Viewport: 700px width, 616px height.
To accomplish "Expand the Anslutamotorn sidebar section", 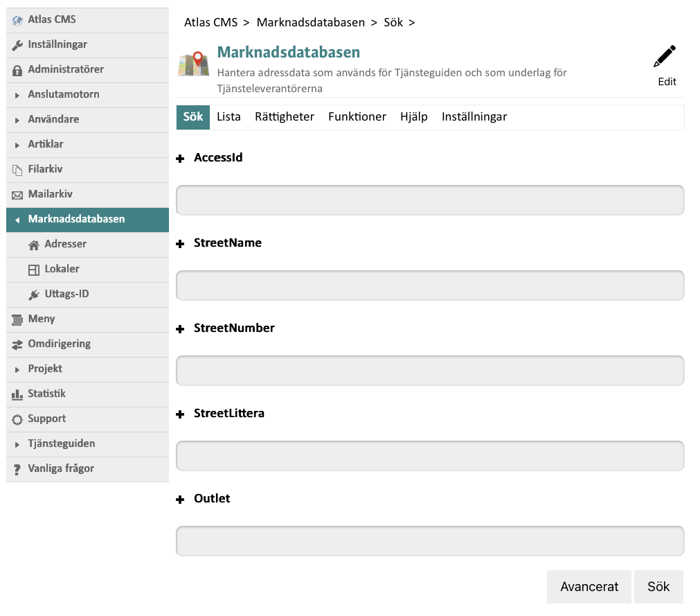I will 17,95.
